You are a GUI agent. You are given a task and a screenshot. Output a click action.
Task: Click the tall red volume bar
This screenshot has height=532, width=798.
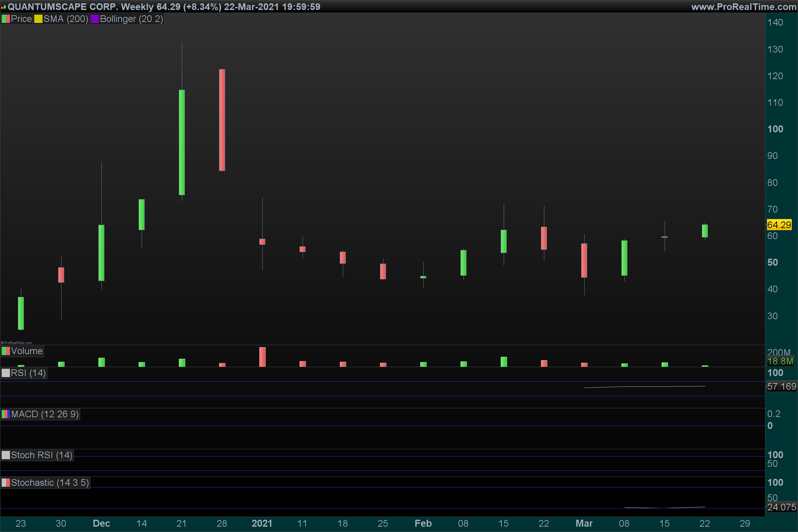click(x=262, y=357)
